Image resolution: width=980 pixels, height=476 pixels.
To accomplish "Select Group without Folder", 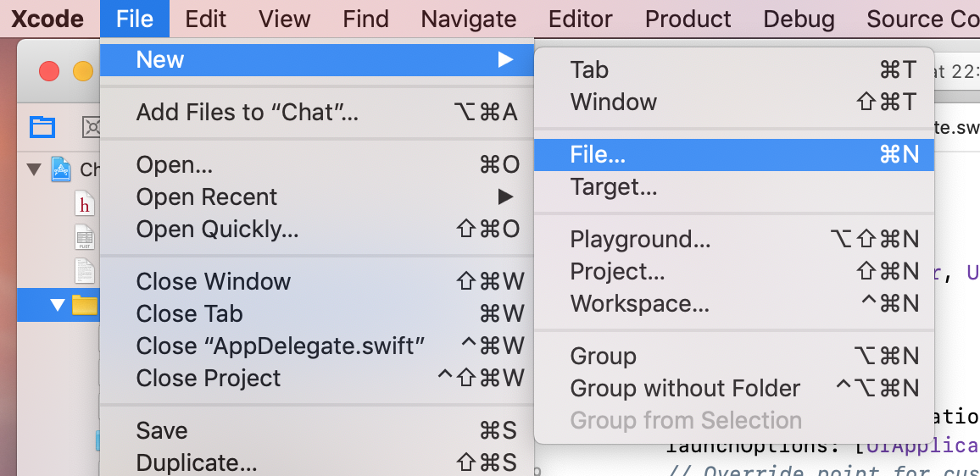I will pos(734,389).
